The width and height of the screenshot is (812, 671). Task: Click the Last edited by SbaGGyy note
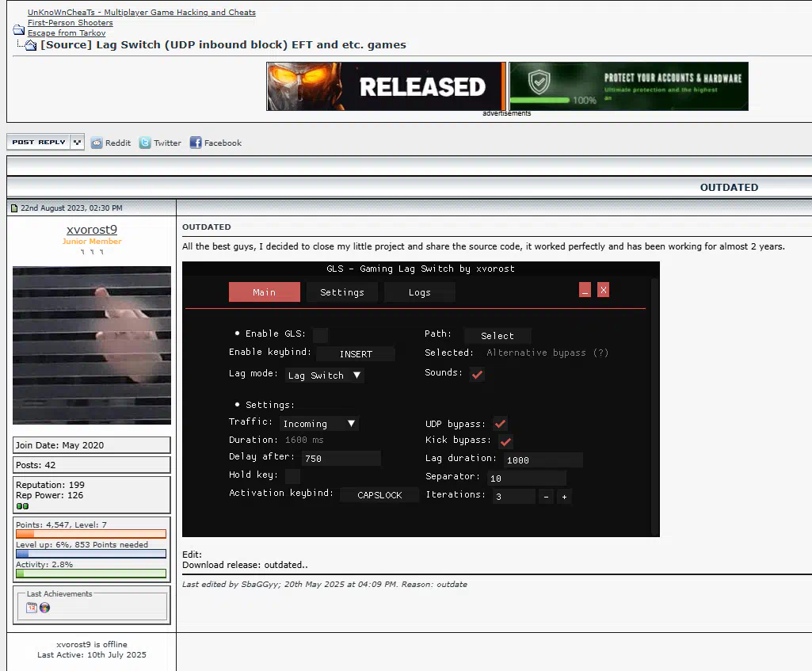pyautogui.click(x=324, y=584)
